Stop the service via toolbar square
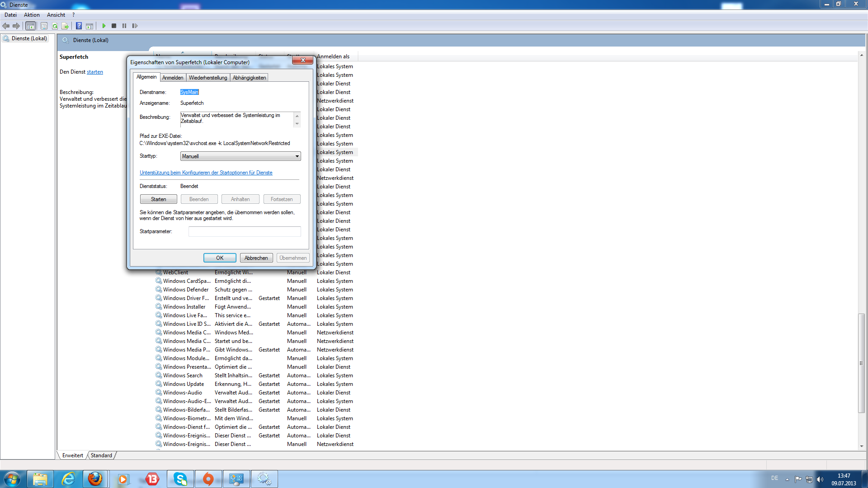Image resolution: width=868 pixels, height=488 pixels. coord(114,26)
